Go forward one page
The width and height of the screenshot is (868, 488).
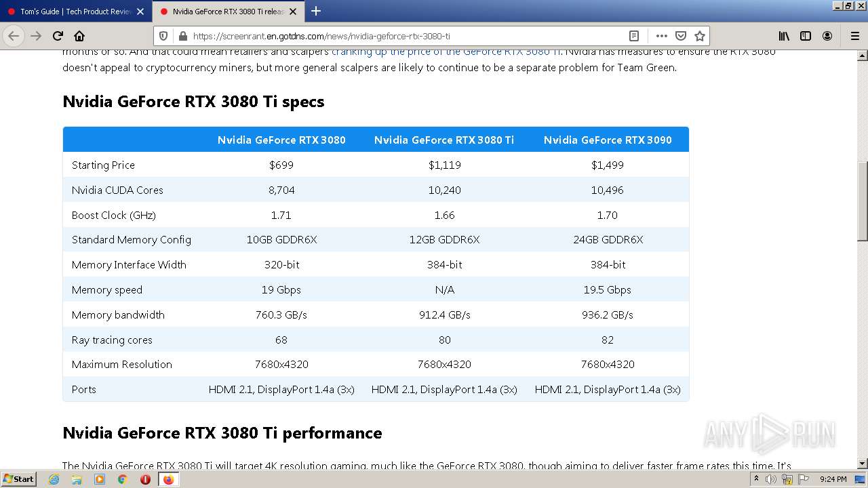click(x=36, y=36)
